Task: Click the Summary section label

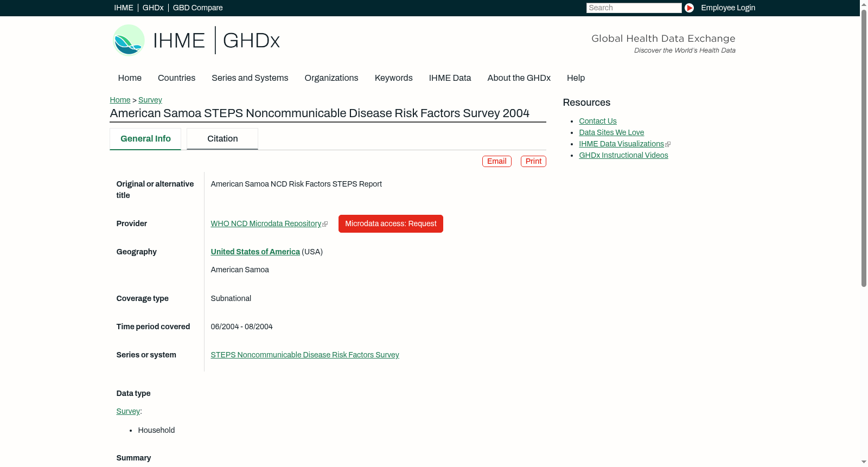Action: click(133, 458)
